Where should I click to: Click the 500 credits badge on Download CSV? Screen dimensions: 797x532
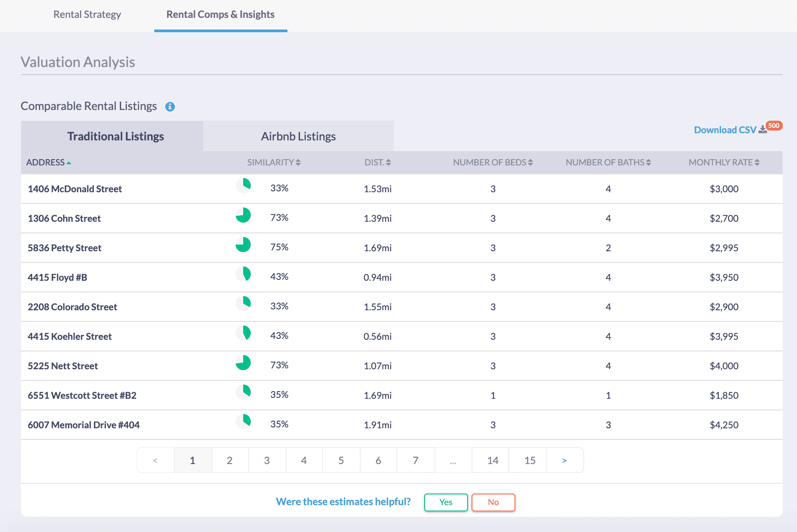(774, 126)
